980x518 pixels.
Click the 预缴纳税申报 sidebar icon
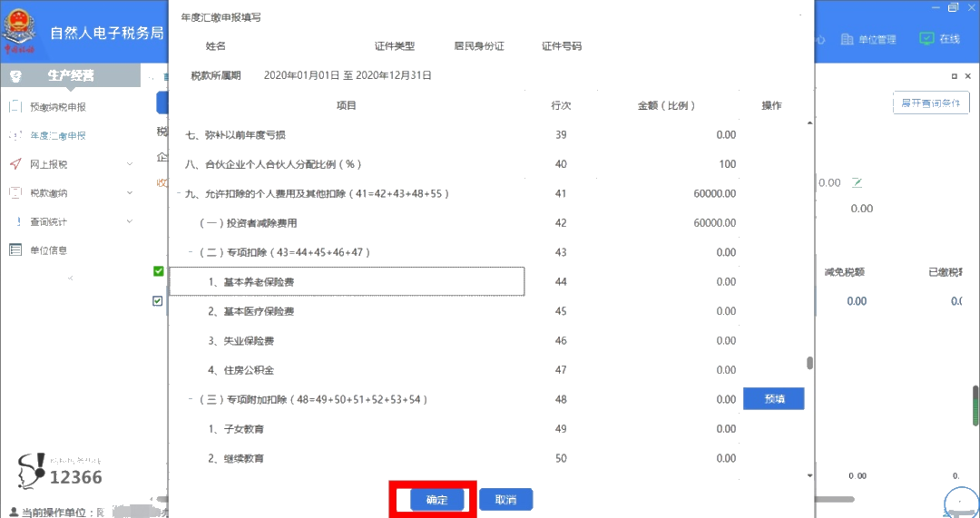click(15, 107)
